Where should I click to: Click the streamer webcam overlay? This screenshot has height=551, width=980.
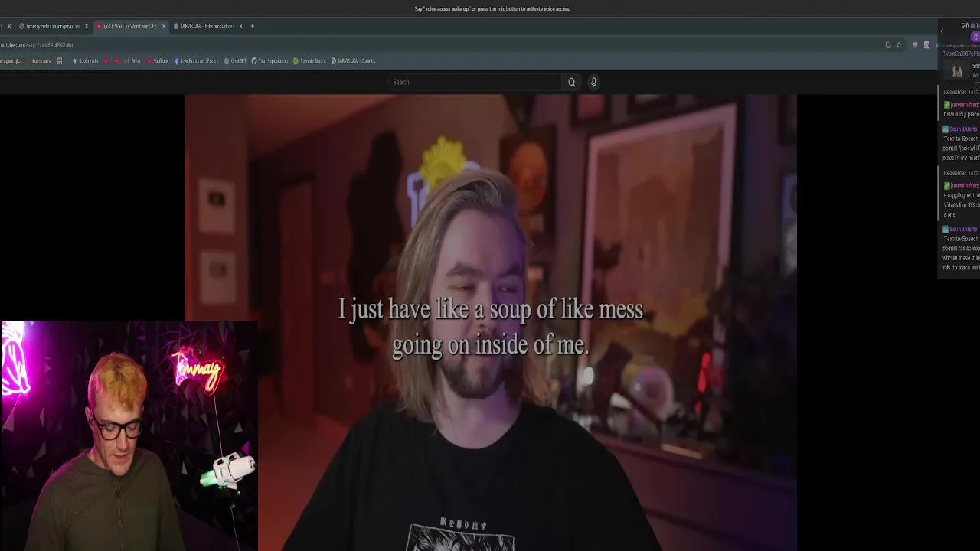129,435
